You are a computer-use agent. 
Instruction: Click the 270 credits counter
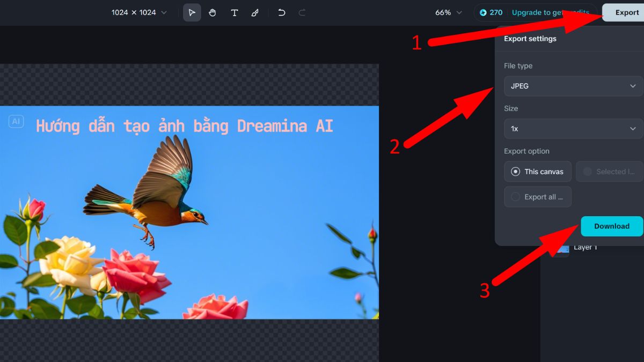[491, 12]
